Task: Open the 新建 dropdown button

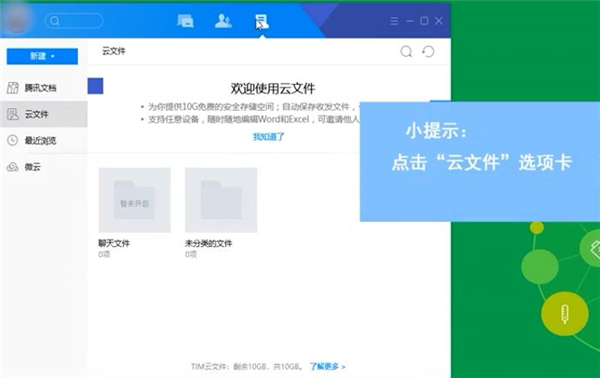Action: click(x=42, y=56)
